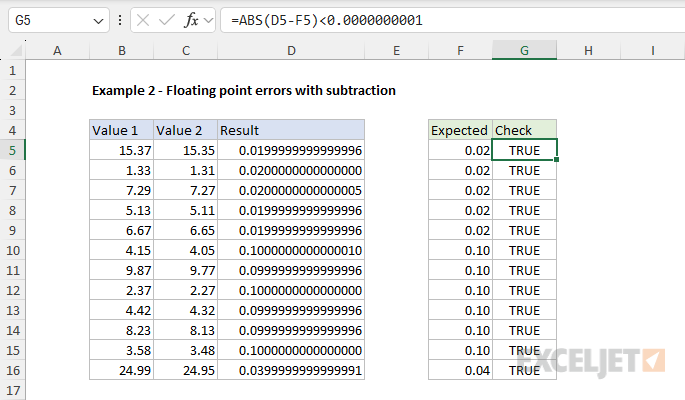Click the 'Value 2' header cell

click(x=186, y=130)
